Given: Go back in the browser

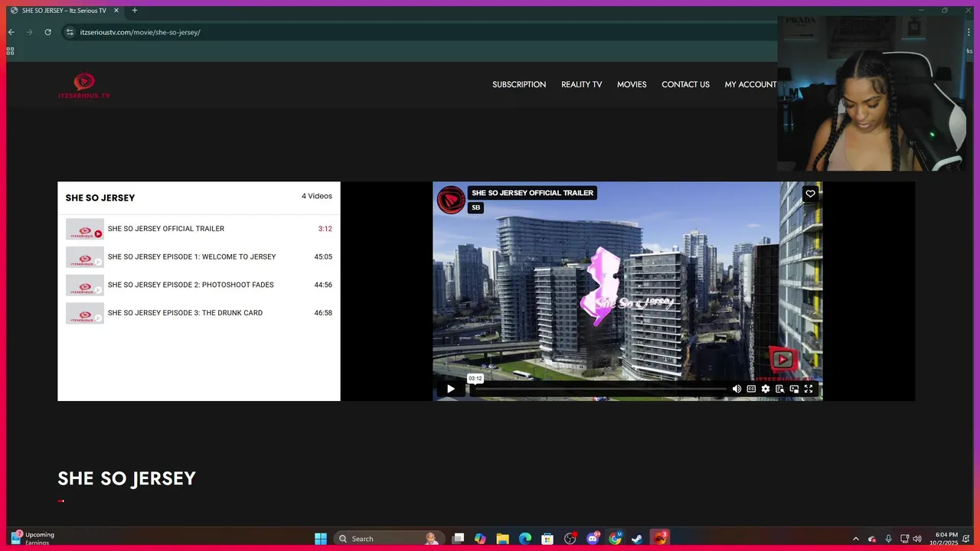Looking at the screenshot, I should 11,32.
